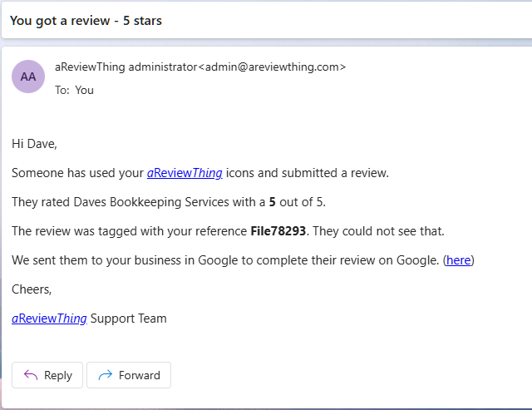Click sender name aReviewThing administrator
This screenshot has height=410, width=532.
[x=125, y=67]
